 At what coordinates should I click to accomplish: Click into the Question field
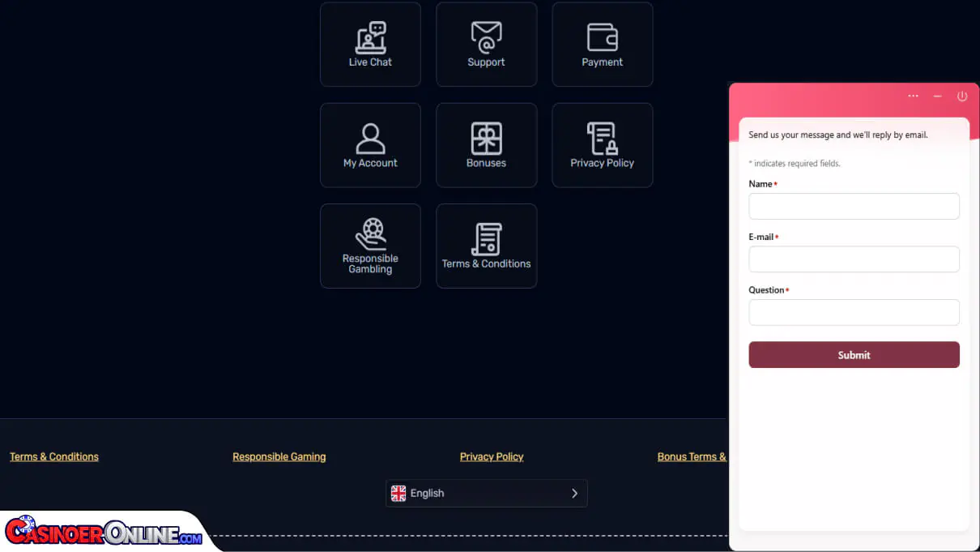[x=854, y=312]
